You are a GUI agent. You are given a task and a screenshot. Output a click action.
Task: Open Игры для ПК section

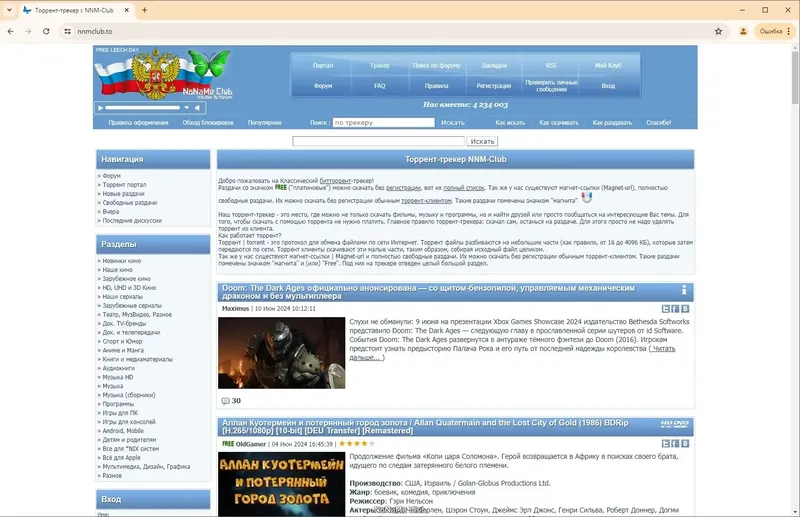click(x=120, y=413)
